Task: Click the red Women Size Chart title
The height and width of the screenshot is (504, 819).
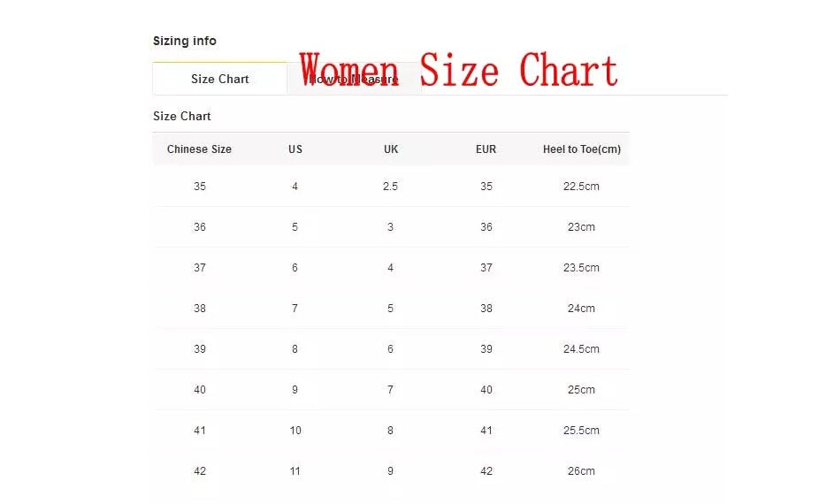Action: pos(458,70)
